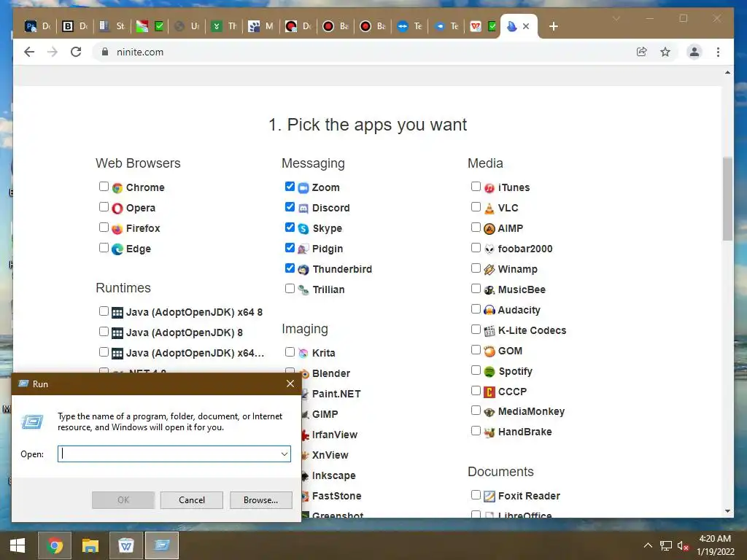
Task: Open the share page icon
Action: [x=642, y=52]
